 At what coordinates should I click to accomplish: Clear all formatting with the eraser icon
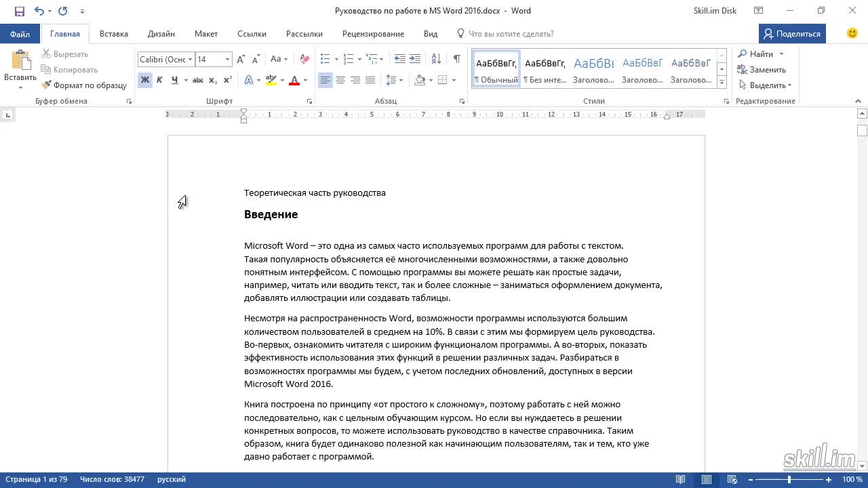(304, 60)
